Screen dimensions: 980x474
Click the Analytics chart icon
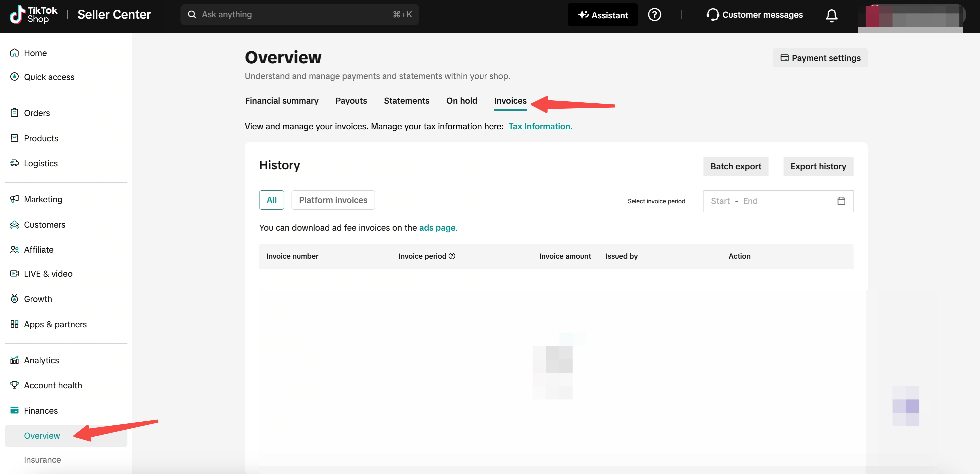point(14,360)
